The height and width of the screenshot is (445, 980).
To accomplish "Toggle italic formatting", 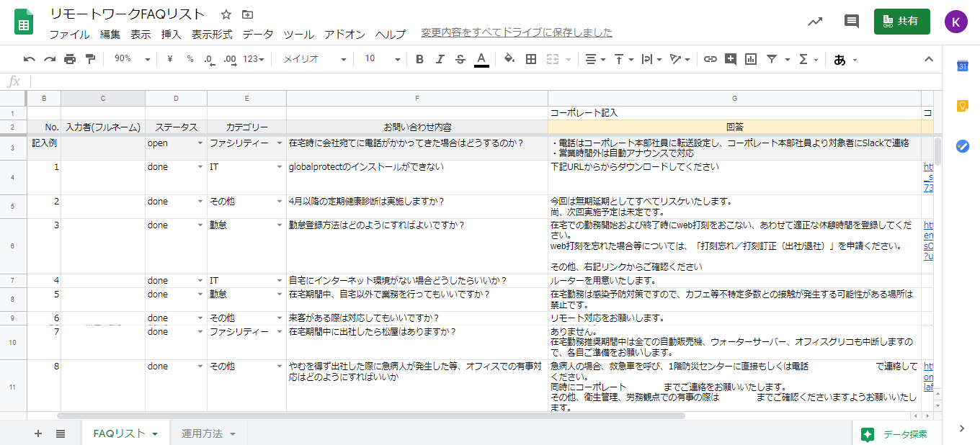I will 440,59.
